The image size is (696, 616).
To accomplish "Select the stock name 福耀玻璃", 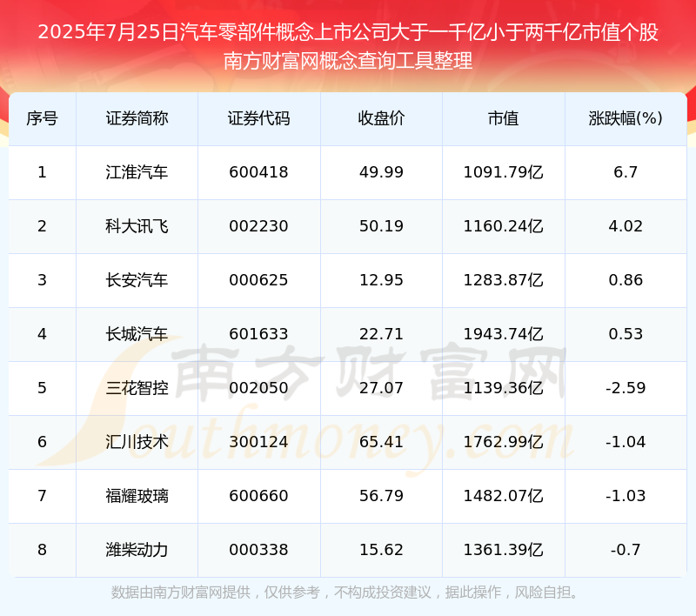I will [137, 496].
